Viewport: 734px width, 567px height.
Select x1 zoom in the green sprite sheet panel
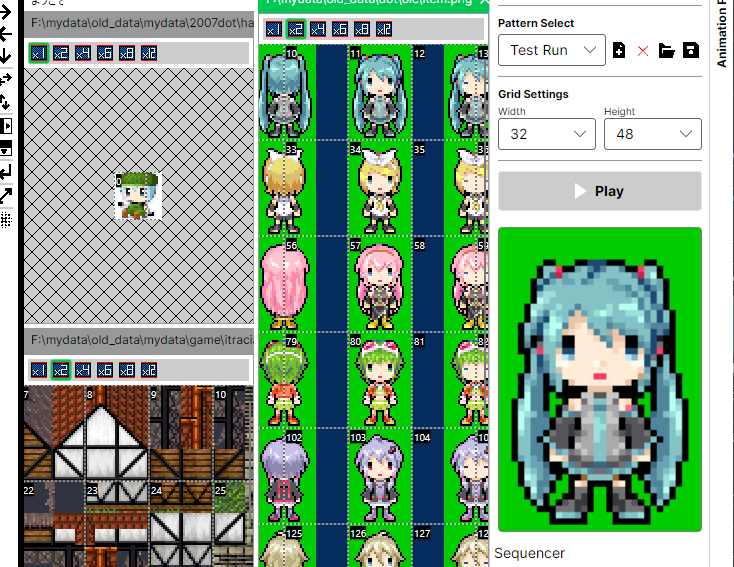pos(274,29)
